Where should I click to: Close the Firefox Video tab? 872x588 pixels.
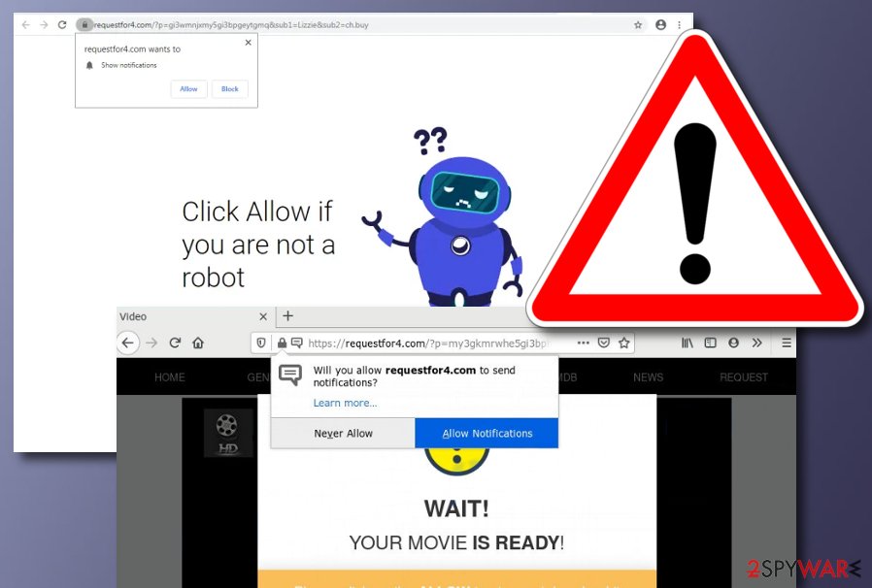click(263, 316)
